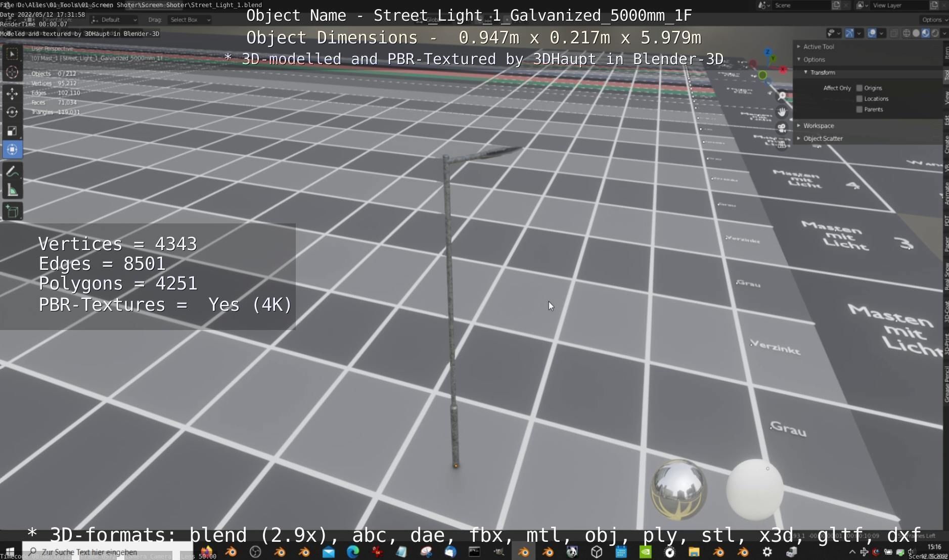Click new scene icon beside Scene field
The width and height of the screenshot is (949, 560).
pos(836,5)
